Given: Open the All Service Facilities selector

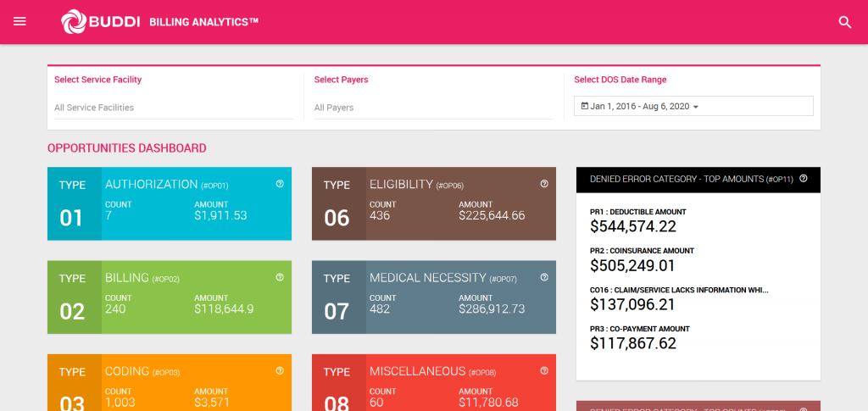Looking at the screenshot, I should (x=174, y=108).
